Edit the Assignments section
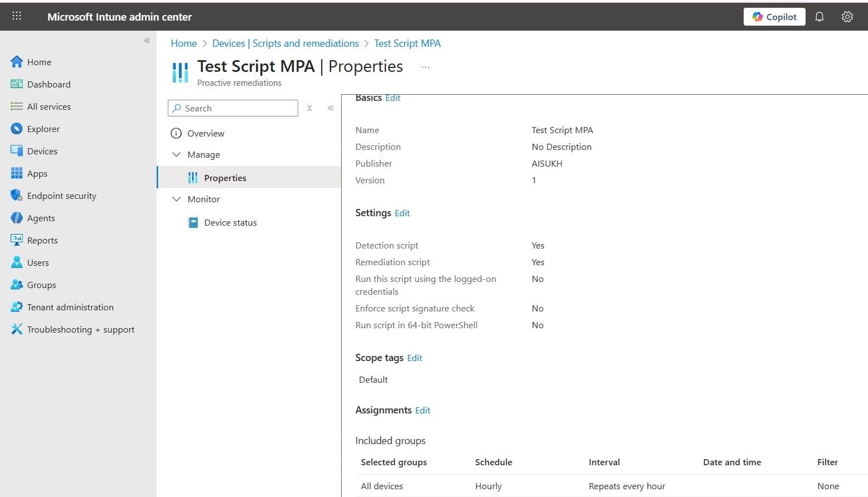Viewport: 868px width, 497px height. tap(423, 410)
